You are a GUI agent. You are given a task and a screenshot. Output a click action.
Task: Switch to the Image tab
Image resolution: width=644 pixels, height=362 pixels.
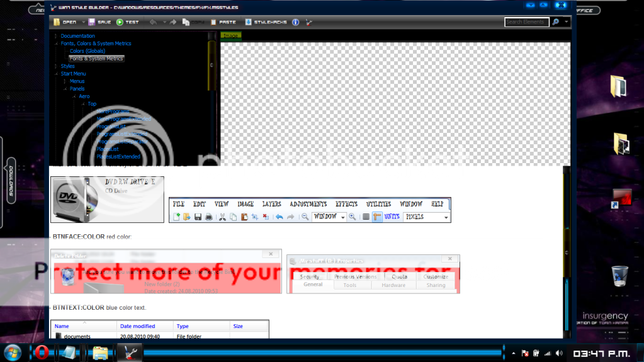[x=231, y=36]
